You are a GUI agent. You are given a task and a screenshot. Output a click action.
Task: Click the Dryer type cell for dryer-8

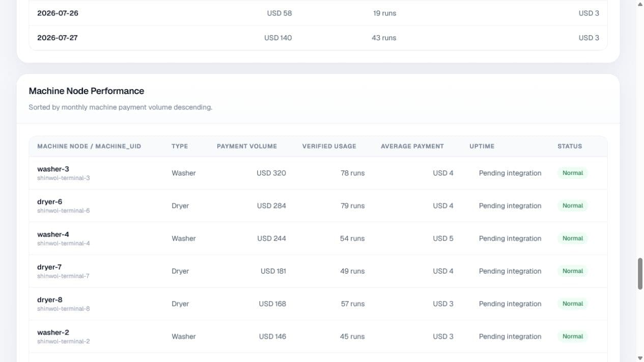click(x=180, y=304)
